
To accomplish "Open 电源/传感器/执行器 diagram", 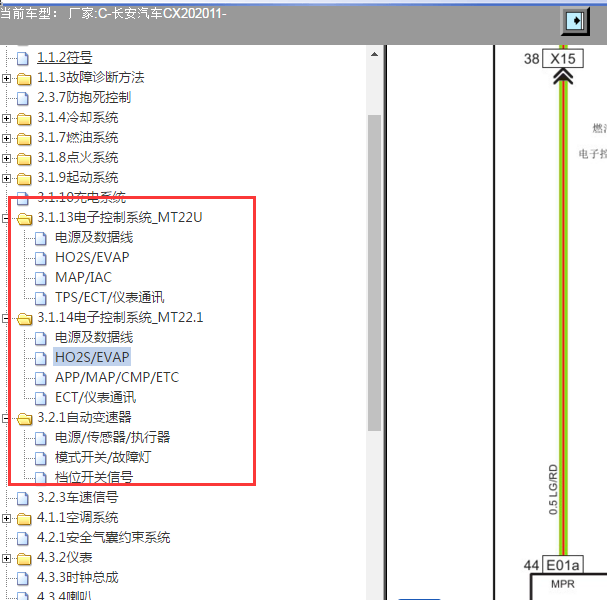I will pos(113,437).
